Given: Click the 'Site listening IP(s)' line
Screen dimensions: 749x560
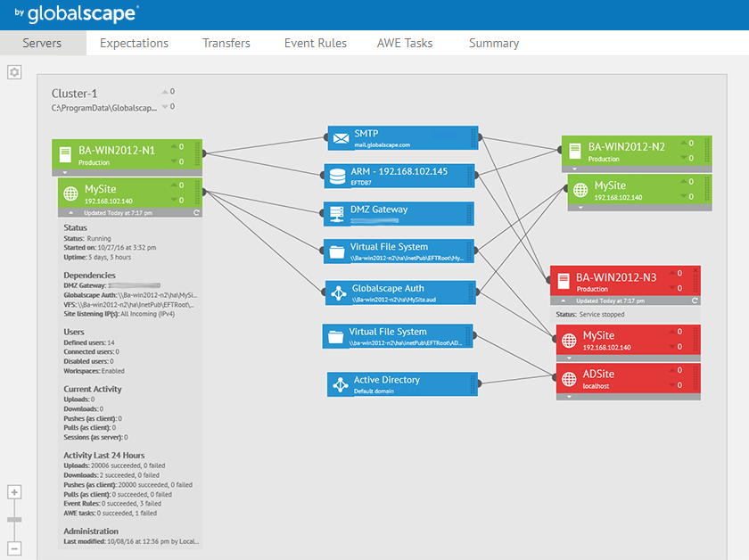Looking at the screenshot, I should coord(119,314).
